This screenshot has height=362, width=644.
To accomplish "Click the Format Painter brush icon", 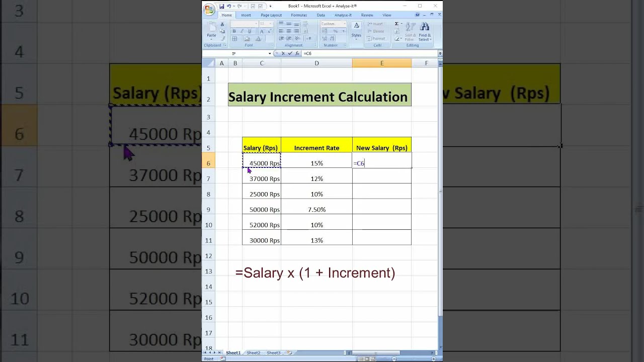I will tap(223, 38).
